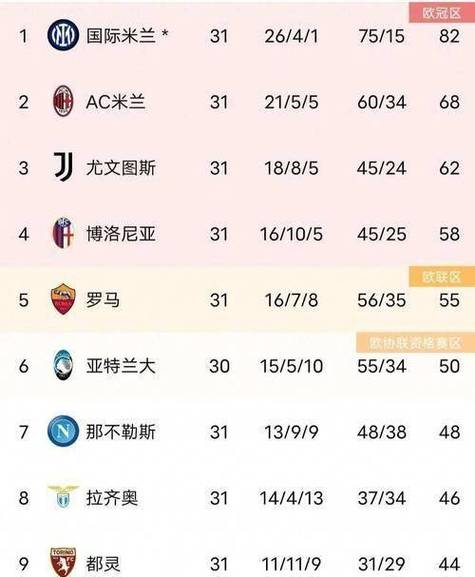The image size is (475, 577).
Task: Tap 那不勒斯 team name
Action: (121, 432)
